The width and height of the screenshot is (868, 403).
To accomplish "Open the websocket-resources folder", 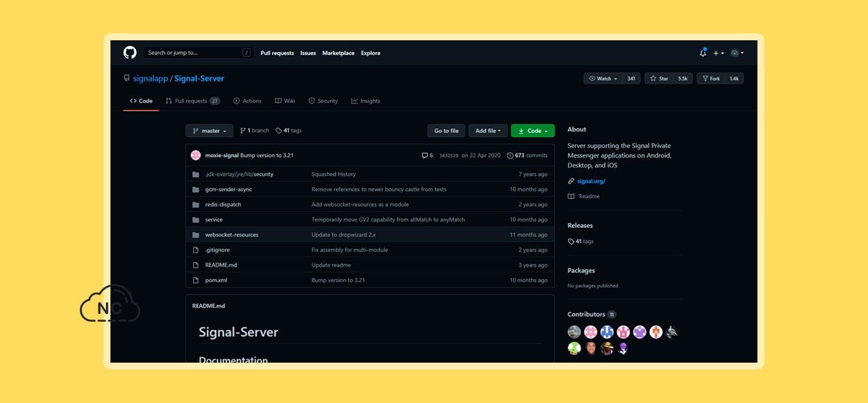I will [231, 235].
